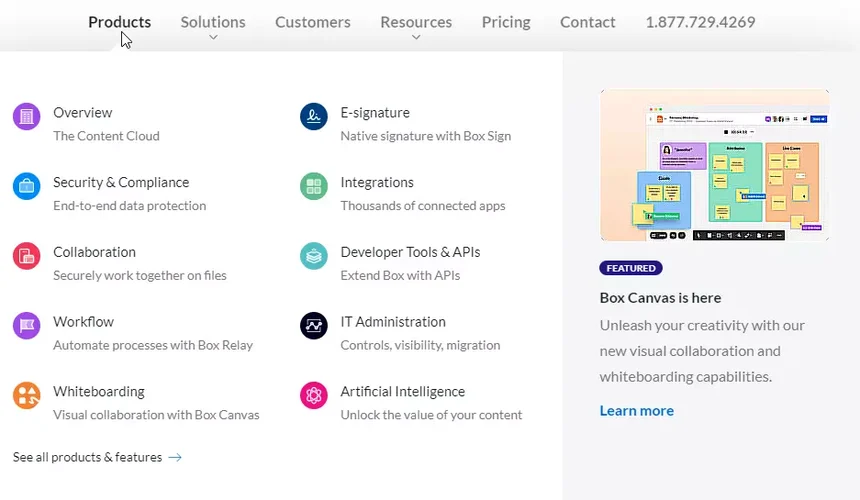This screenshot has width=860, height=500.
Task: Go to the Pricing page
Action: [506, 22]
